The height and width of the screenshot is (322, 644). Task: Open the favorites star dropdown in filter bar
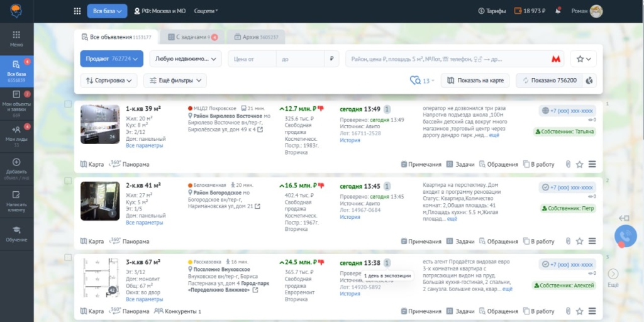[584, 58]
